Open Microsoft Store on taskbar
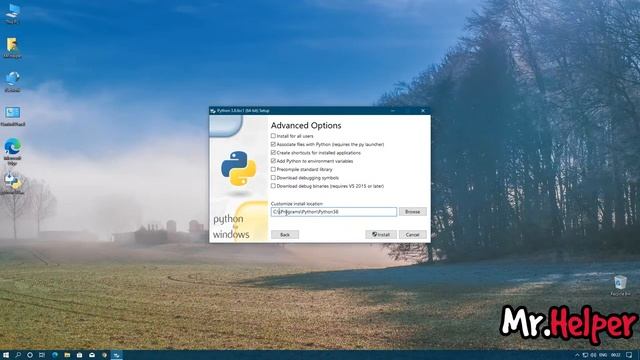 click(x=80, y=355)
